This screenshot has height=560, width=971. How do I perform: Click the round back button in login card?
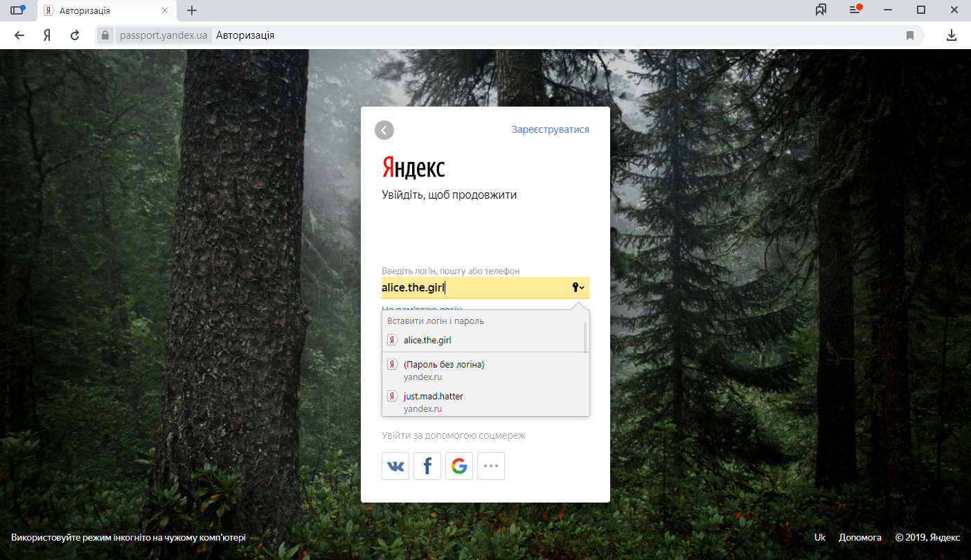point(384,130)
